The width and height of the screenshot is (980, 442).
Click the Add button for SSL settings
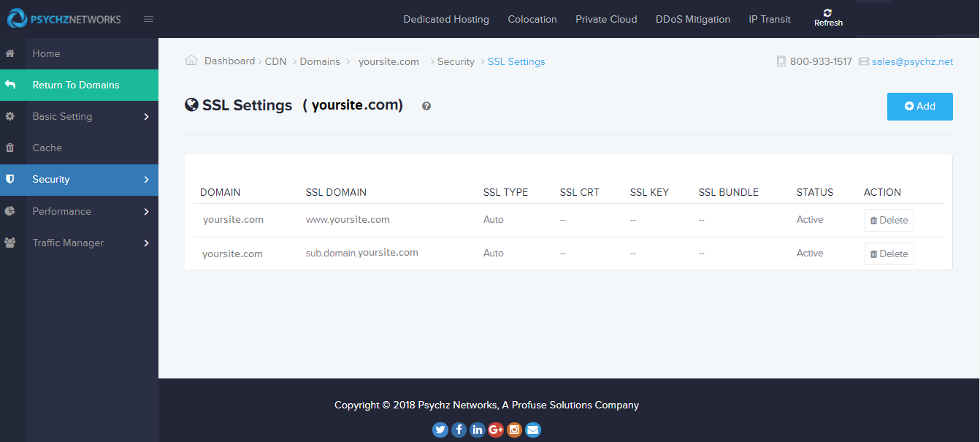click(919, 106)
